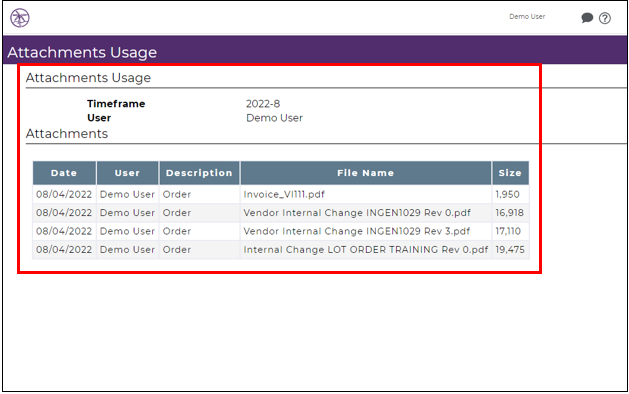Select Vendor Internal Change INGEN1029 Rev 3.pdf
The image size is (629, 394).
tap(357, 232)
